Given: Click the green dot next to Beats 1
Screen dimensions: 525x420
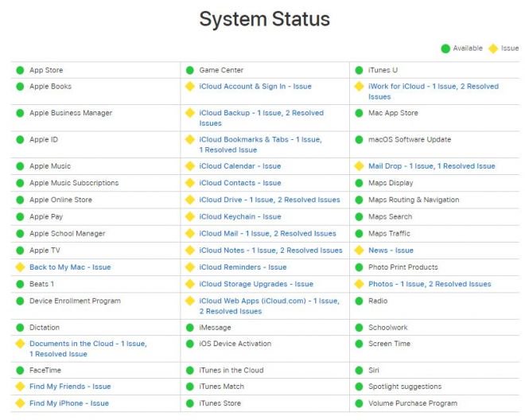Looking at the screenshot, I should pos(20,284).
